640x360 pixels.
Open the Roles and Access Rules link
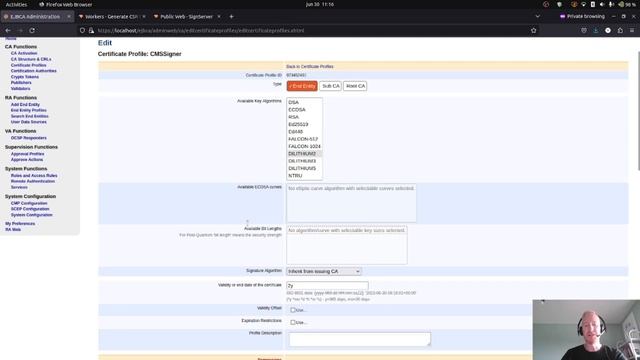pos(34,176)
